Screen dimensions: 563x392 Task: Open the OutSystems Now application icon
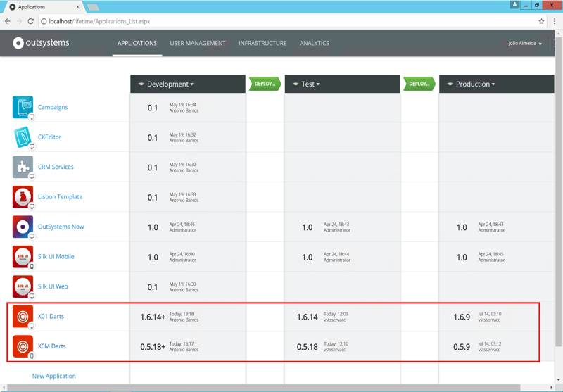click(x=23, y=227)
